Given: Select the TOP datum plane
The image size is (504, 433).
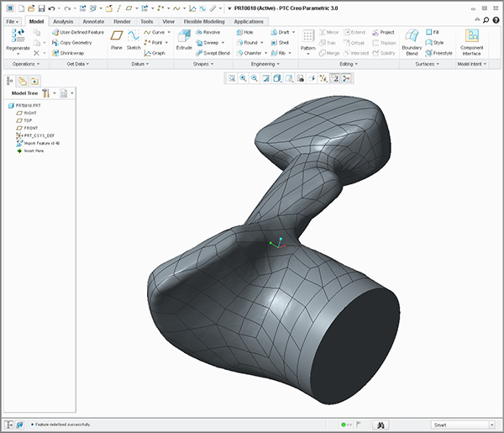Looking at the screenshot, I should pos(24,120).
